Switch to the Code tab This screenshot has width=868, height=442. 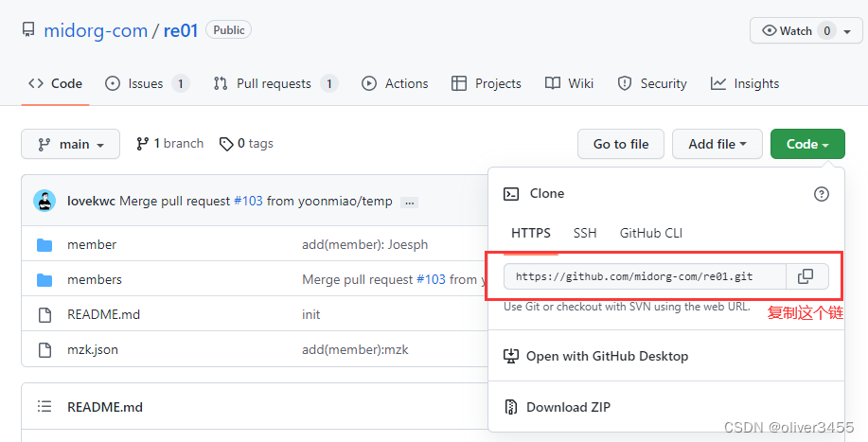pos(55,83)
